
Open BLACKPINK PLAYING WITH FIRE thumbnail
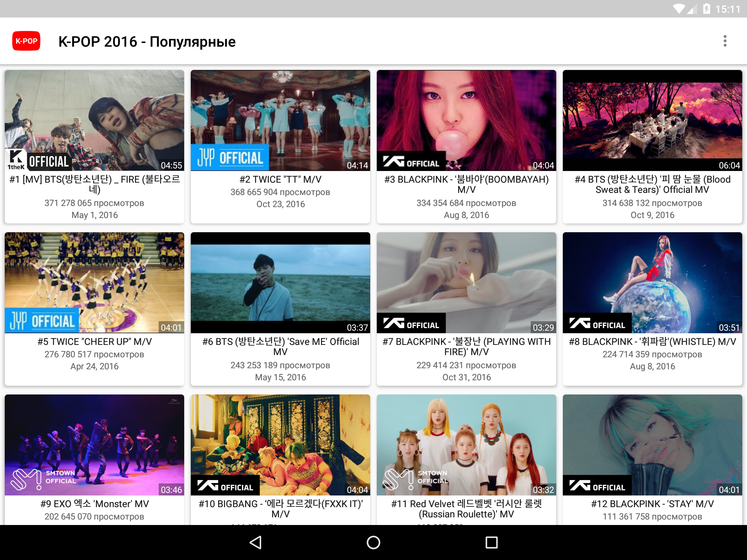point(467,283)
